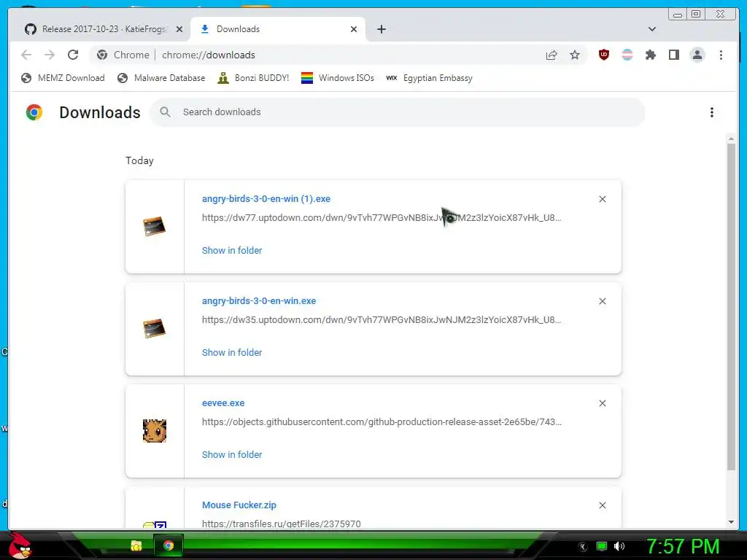Click the scrollbar down arrow
This screenshot has height=560, width=747.
731,522
